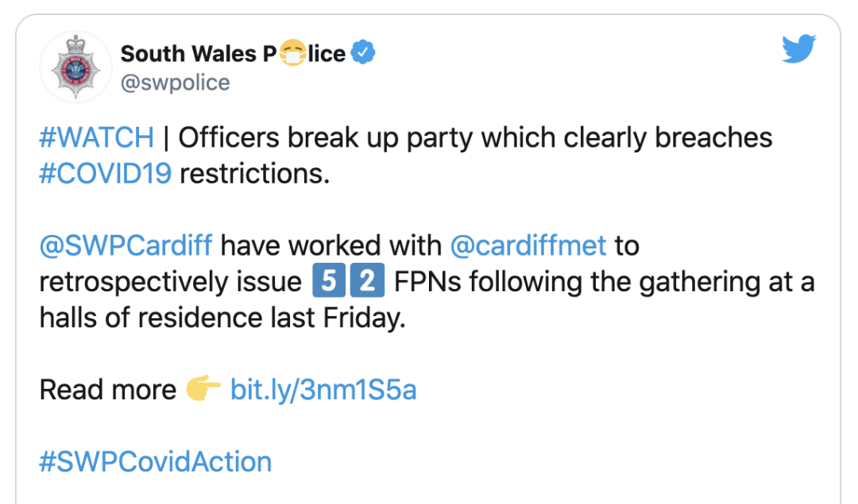Click the keycap 5 emoji
The width and height of the screenshot is (858, 504).
(x=324, y=282)
